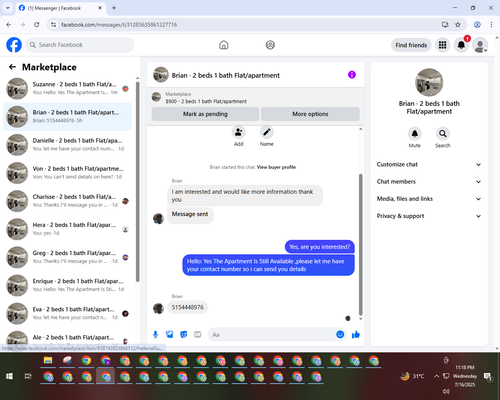This screenshot has width=500, height=400.
Task: Click the More options button
Action: (310, 114)
